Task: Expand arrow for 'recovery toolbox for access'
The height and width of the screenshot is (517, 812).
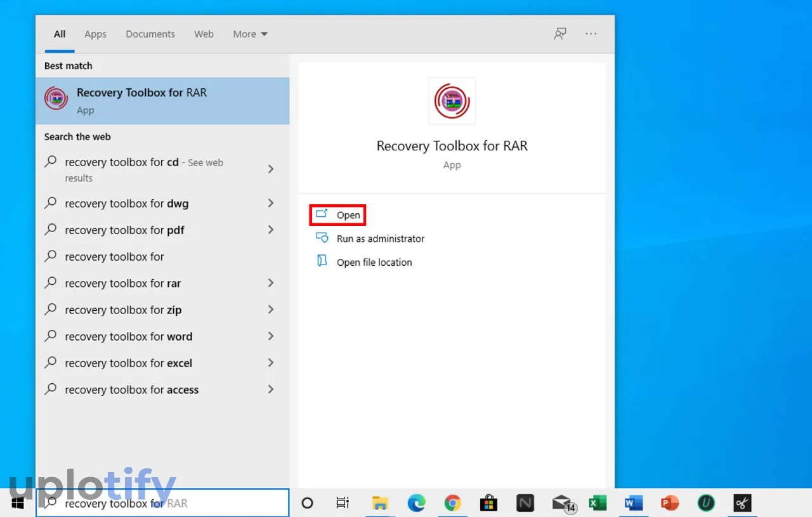Action: (x=271, y=389)
